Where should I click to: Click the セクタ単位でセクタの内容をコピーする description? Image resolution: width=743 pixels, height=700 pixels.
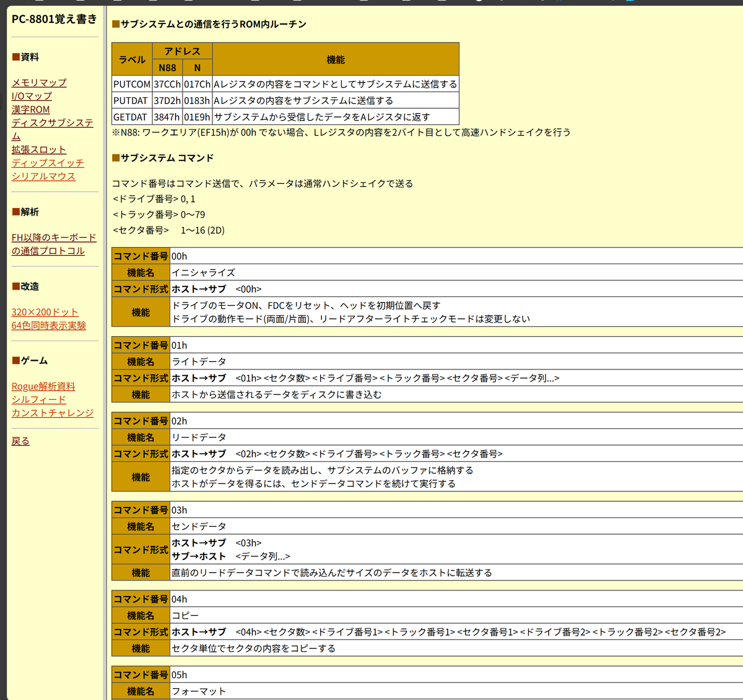coord(254,648)
